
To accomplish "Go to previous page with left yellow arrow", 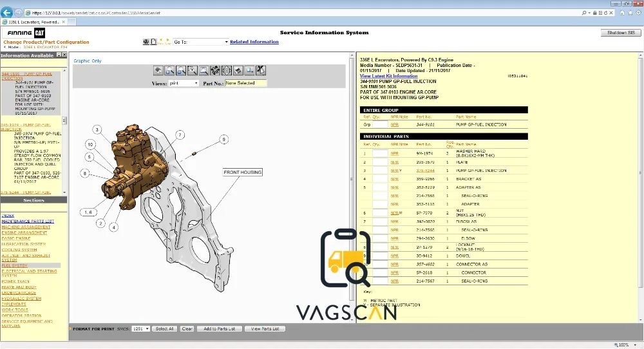I will coord(161,41).
